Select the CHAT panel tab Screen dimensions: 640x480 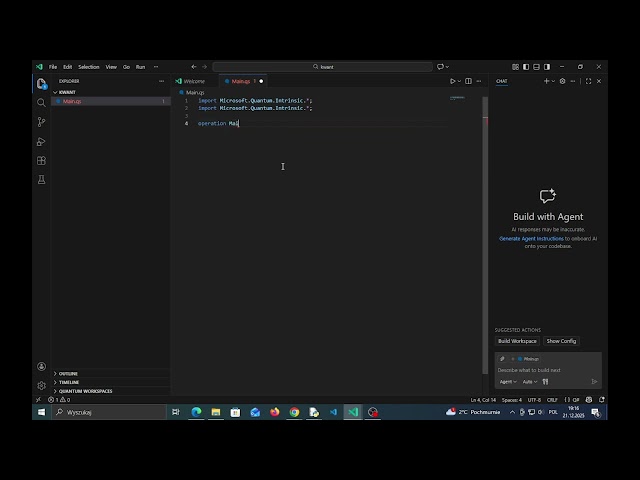pyautogui.click(x=502, y=81)
